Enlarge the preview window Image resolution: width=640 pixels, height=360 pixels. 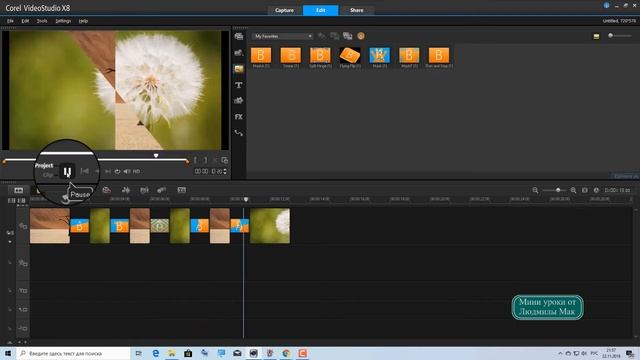pos(224,160)
